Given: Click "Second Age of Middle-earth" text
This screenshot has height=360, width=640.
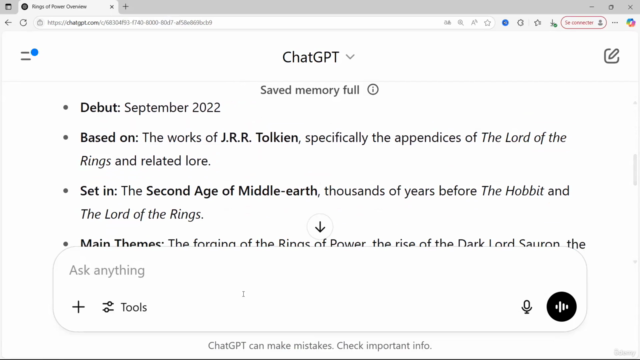Looking at the screenshot, I should [231, 191].
